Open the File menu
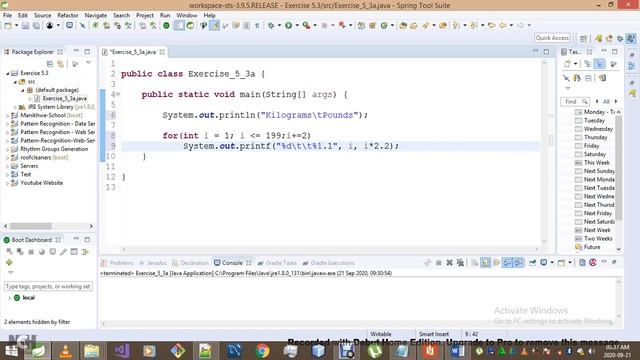The height and width of the screenshot is (360, 640). pos(7,16)
